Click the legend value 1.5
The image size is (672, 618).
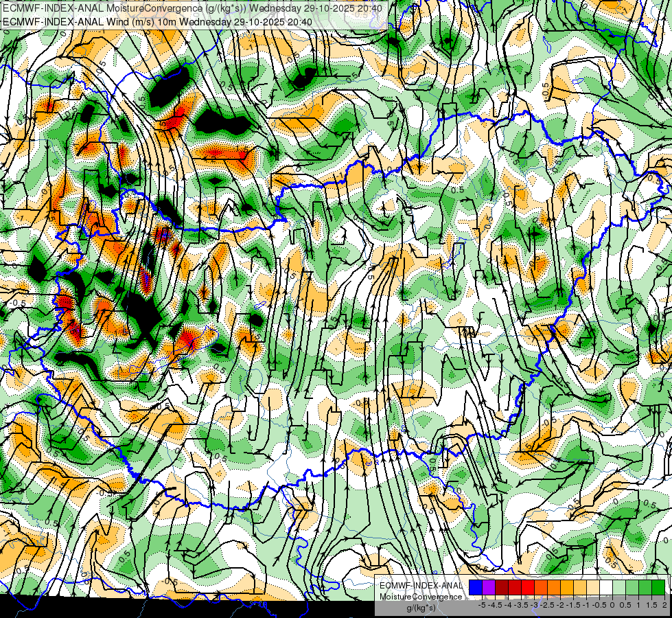point(651,605)
